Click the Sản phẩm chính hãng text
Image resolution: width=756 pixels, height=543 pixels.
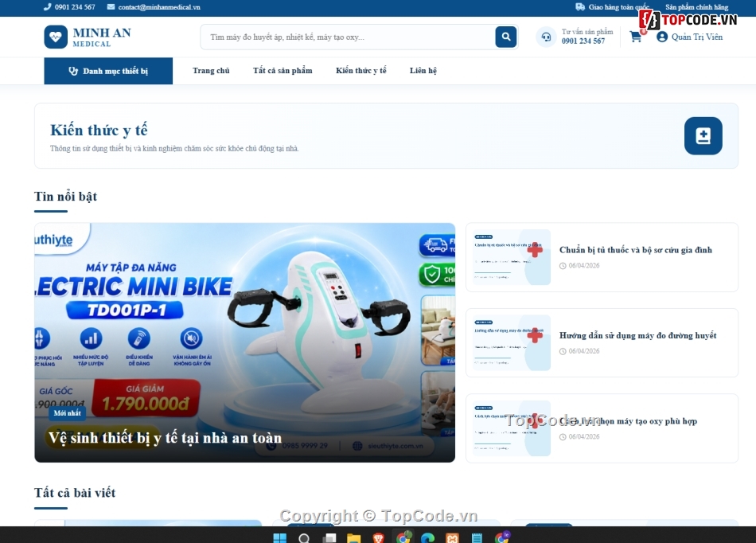point(696,6)
